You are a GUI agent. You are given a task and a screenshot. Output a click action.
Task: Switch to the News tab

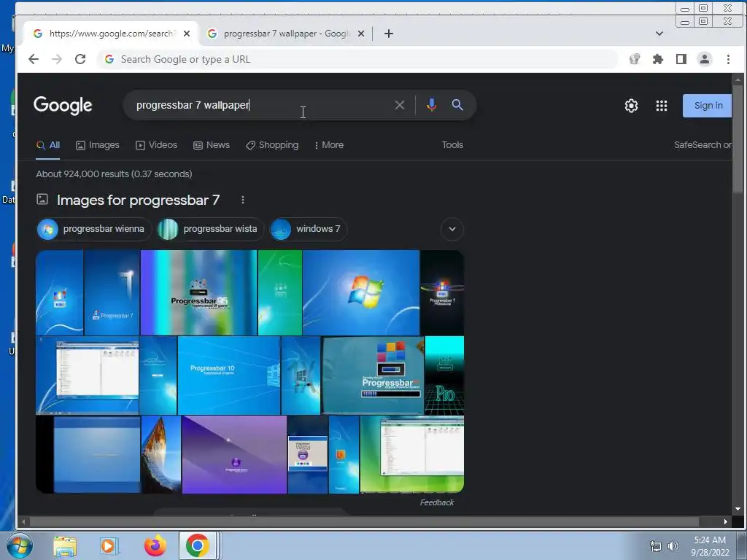(x=212, y=145)
